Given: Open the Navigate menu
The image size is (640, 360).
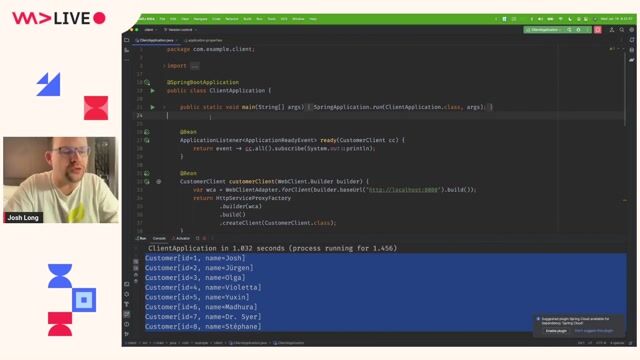Looking at the screenshot, I should click(x=200, y=19).
